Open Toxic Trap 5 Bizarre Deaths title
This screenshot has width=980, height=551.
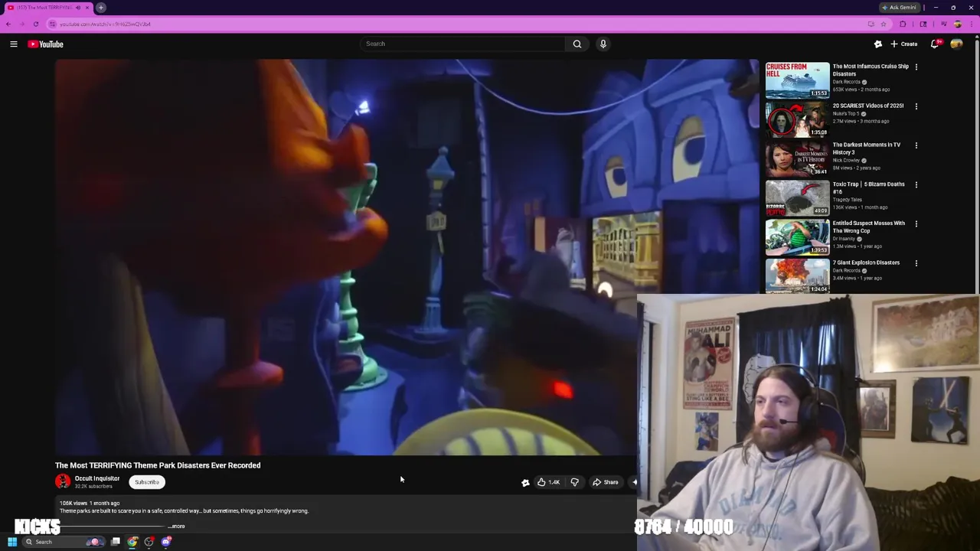click(868, 187)
